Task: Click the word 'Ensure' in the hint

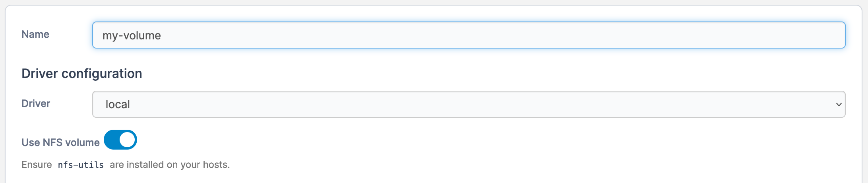Action: click(x=37, y=165)
